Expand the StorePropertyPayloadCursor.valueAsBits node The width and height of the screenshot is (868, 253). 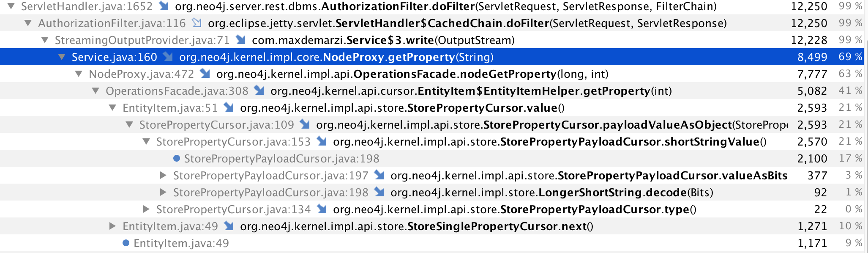coord(164,176)
